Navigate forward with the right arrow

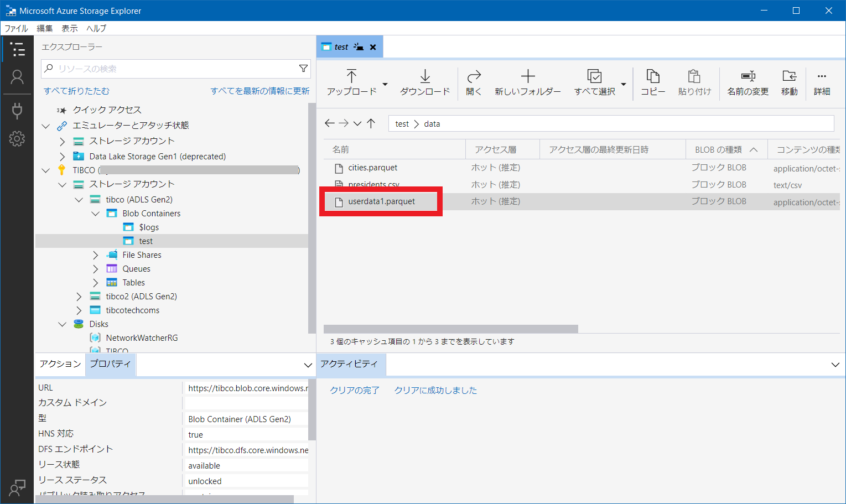pos(344,123)
